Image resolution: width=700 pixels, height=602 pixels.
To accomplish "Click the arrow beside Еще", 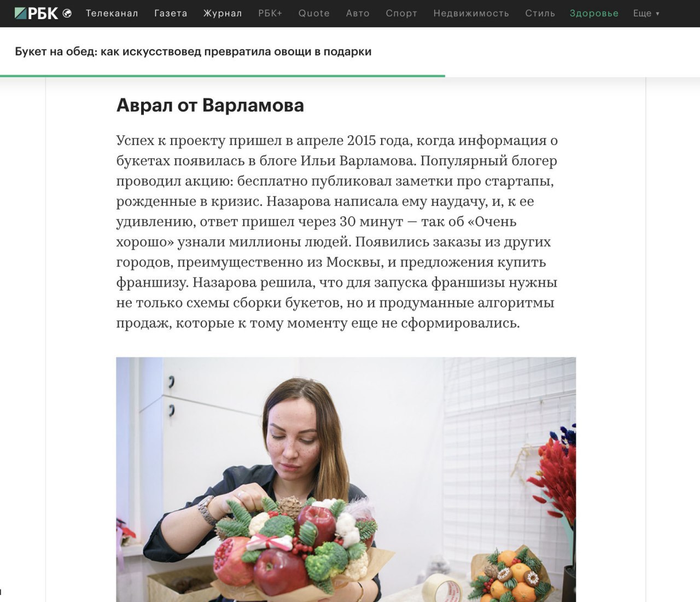I will click(657, 14).
